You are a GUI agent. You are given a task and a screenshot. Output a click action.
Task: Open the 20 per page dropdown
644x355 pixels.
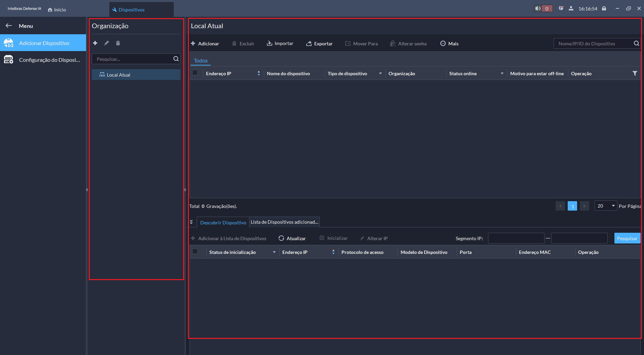pyautogui.click(x=606, y=206)
